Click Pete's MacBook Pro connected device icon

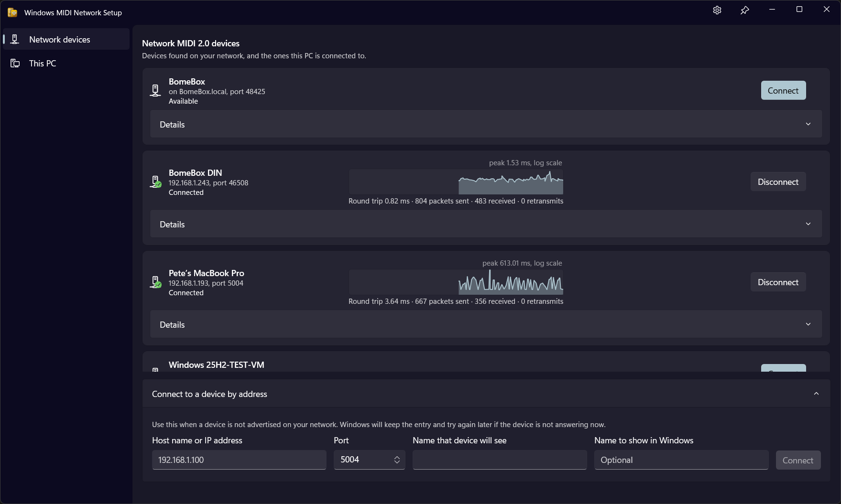155,282
